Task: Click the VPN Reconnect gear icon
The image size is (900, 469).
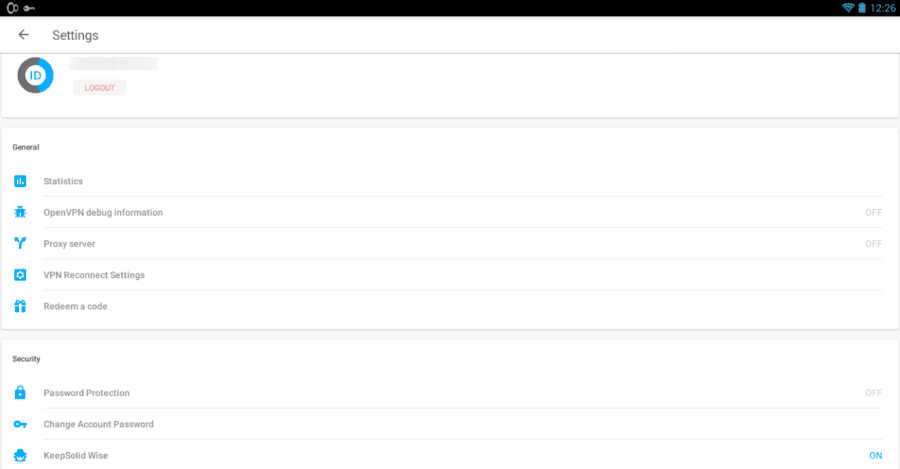Action: (20, 275)
